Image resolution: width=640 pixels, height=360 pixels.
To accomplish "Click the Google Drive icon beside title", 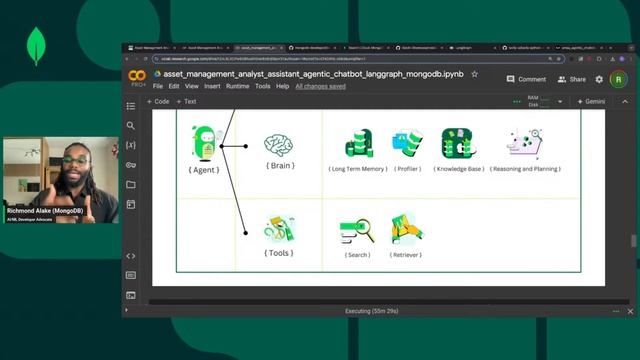I will [157, 74].
